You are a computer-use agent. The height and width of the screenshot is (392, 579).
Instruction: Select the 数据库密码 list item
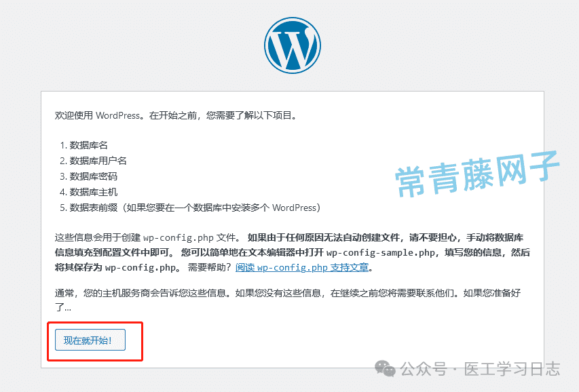94,176
